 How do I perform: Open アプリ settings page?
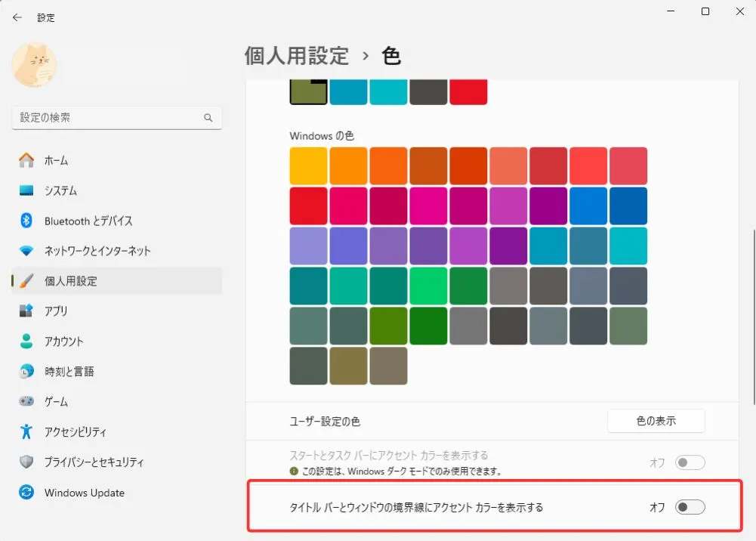tap(116, 311)
